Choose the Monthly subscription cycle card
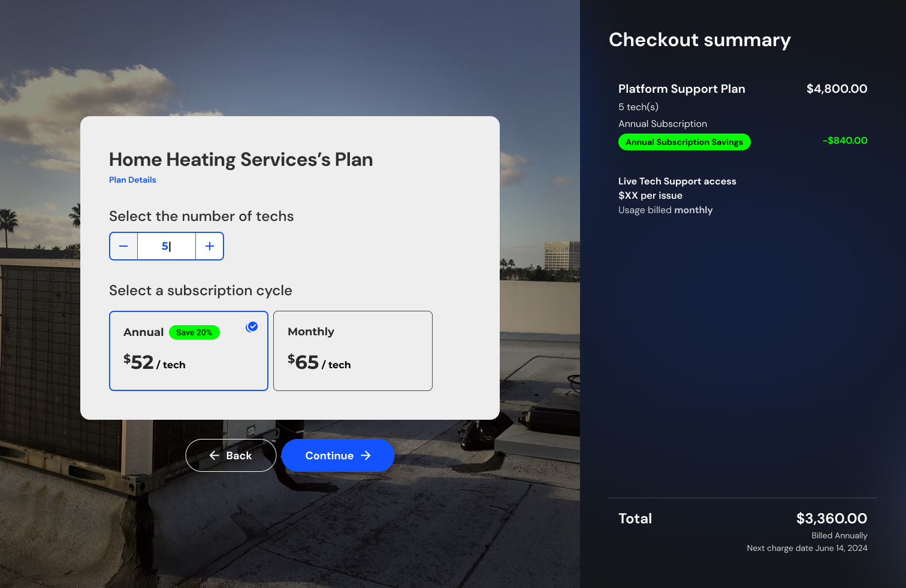This screenshot has height=588, width=906. click(x=353, y=351)
